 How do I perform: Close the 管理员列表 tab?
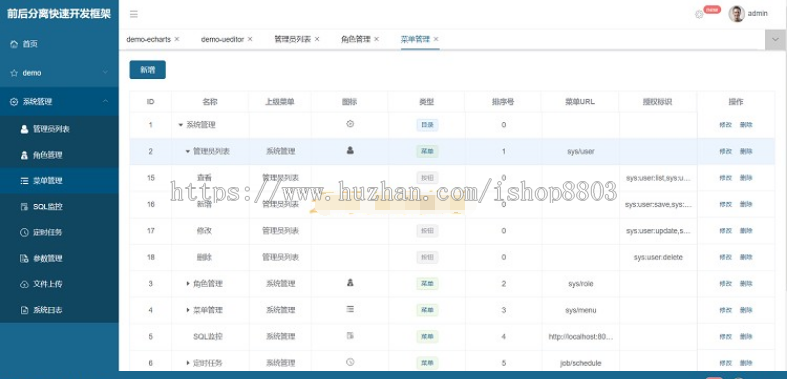pos(317,39)
